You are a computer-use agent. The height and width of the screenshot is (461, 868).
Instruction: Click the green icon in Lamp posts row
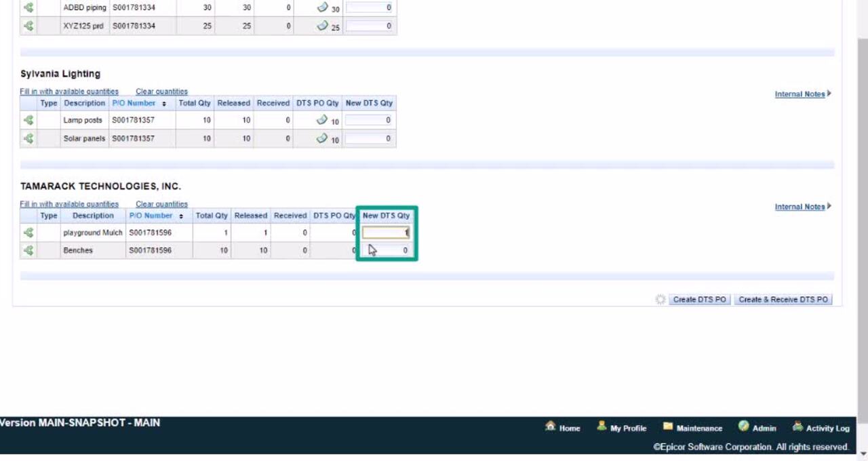point(28,120)
